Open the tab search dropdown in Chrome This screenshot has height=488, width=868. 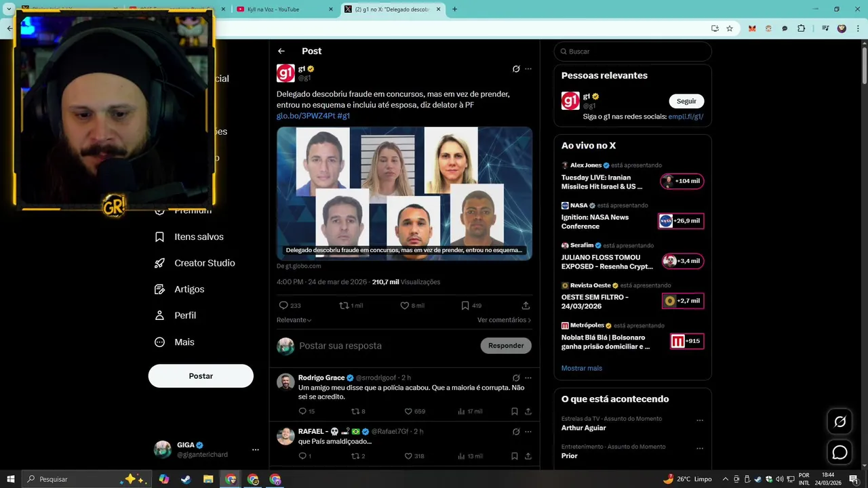click(9, 9)
